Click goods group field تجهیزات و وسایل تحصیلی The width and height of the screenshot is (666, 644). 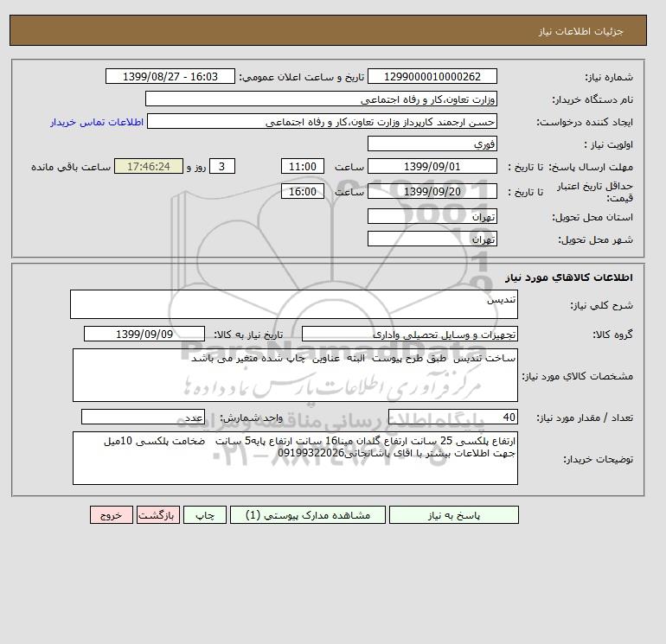tap(409, 334)
